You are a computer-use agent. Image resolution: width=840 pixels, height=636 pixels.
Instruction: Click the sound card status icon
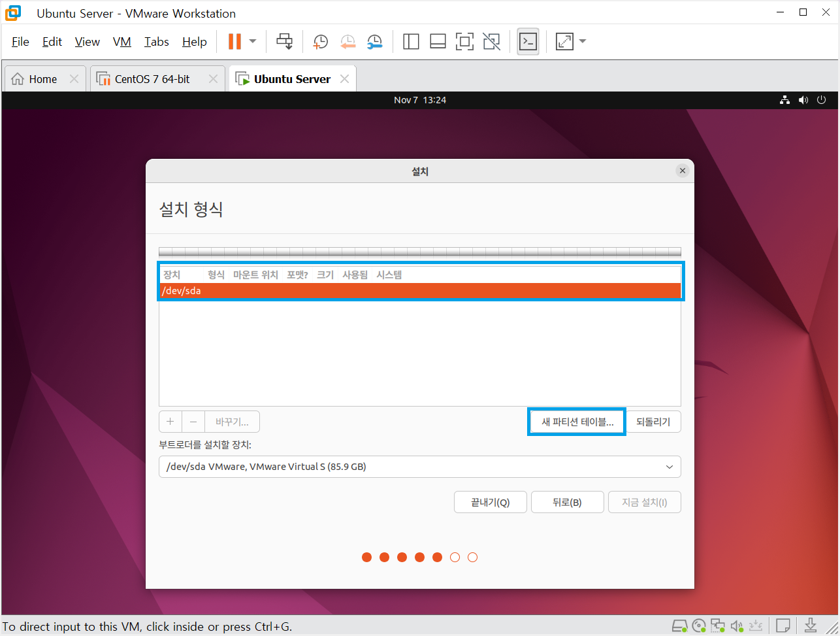click(x=737, y=626)
